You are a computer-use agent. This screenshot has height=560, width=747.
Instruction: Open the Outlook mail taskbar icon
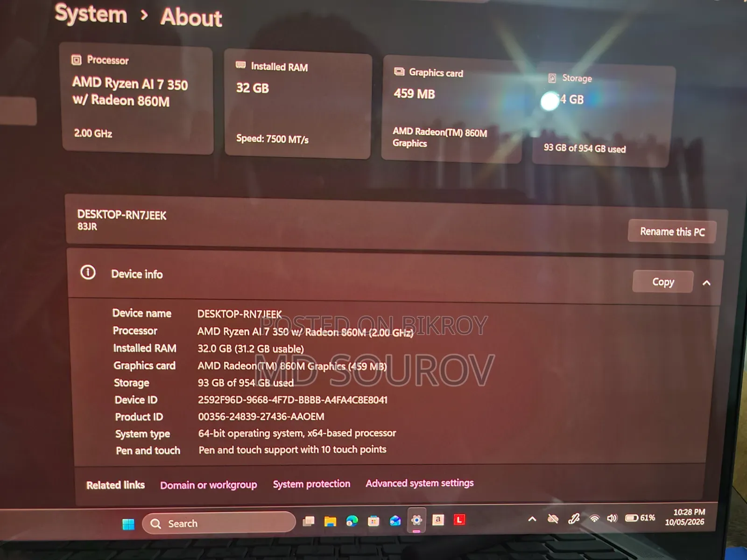click(x=395, y=520)
